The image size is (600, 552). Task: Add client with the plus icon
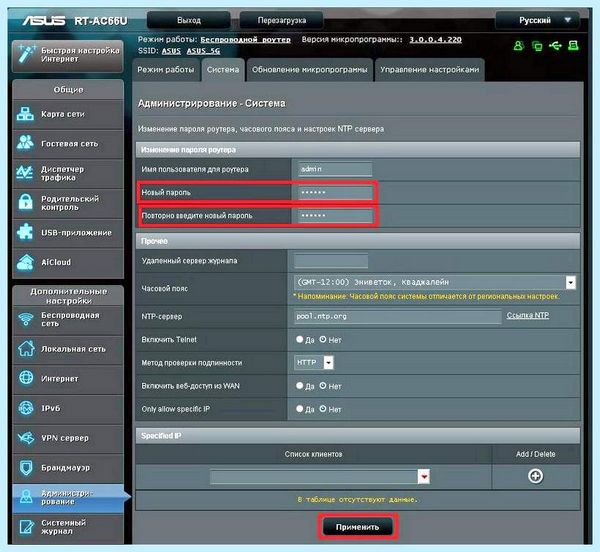[535, 476]
